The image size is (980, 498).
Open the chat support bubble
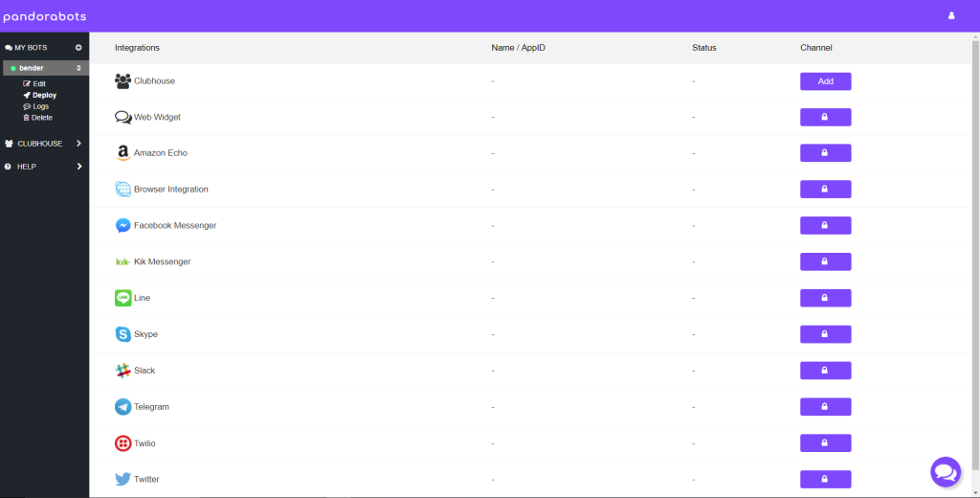[945, 472]
